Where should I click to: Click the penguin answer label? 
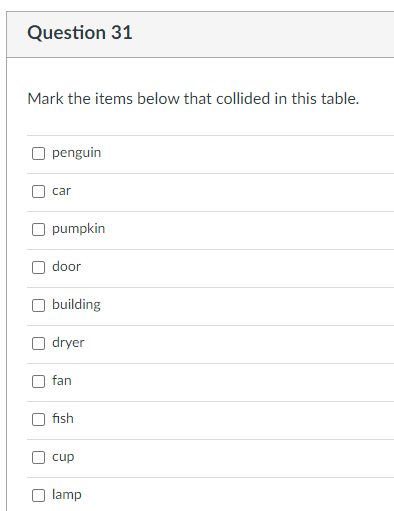point(76,153)
